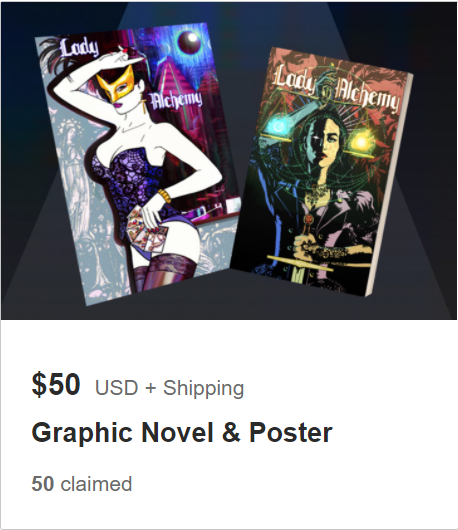458x530 pixels.
Task: Click the book's page-edge spine
Action: pos(390,186)
